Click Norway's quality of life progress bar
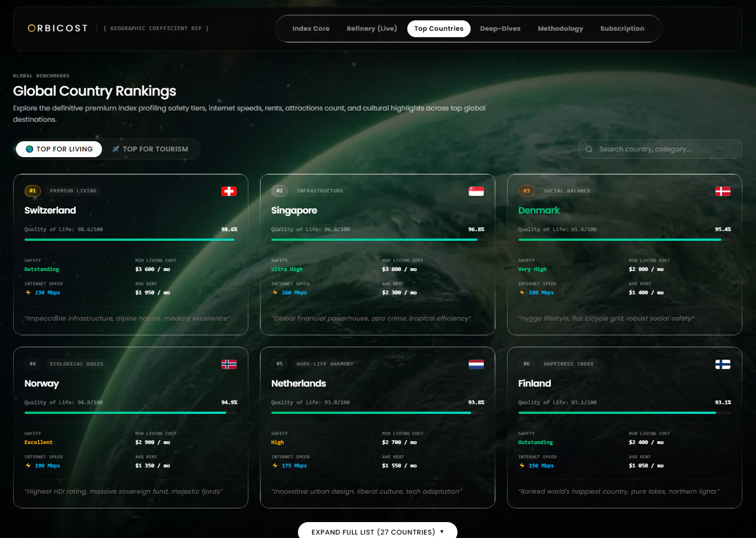The height and width of the screenshot is (538, 756). click(131, 413)
